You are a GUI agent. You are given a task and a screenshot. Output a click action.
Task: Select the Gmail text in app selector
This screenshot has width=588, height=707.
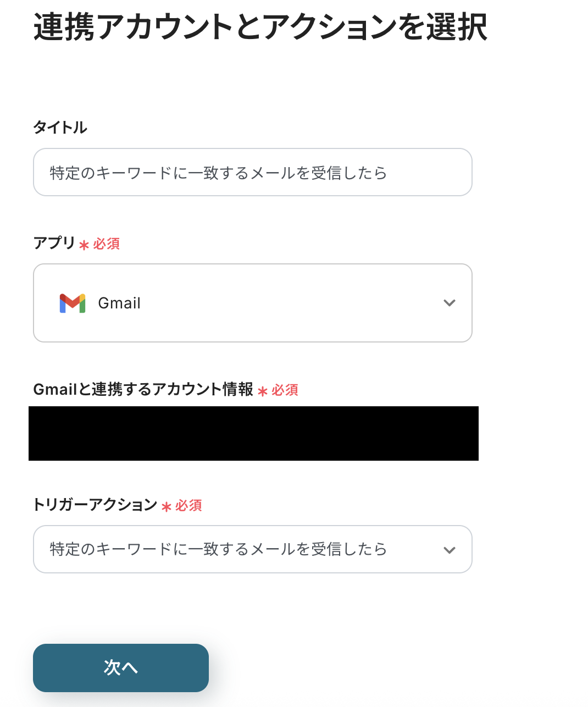pos(119,303)
